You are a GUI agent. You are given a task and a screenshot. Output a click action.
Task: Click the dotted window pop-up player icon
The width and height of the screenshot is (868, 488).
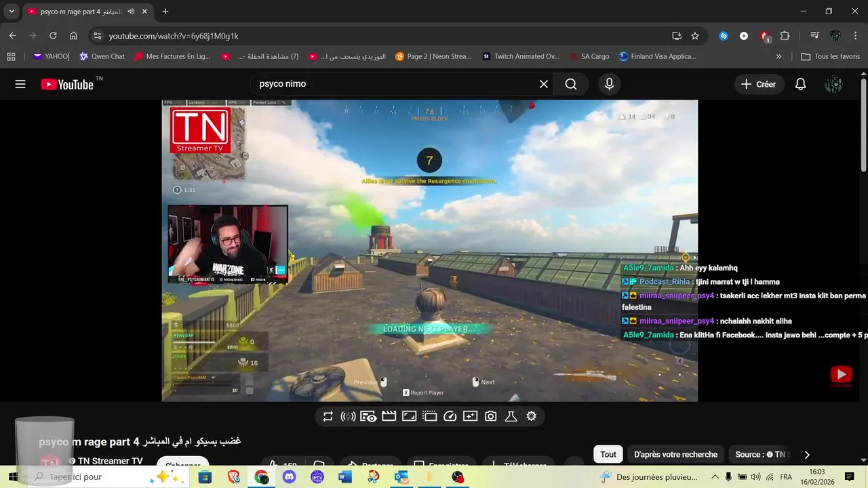click(429, 416)
